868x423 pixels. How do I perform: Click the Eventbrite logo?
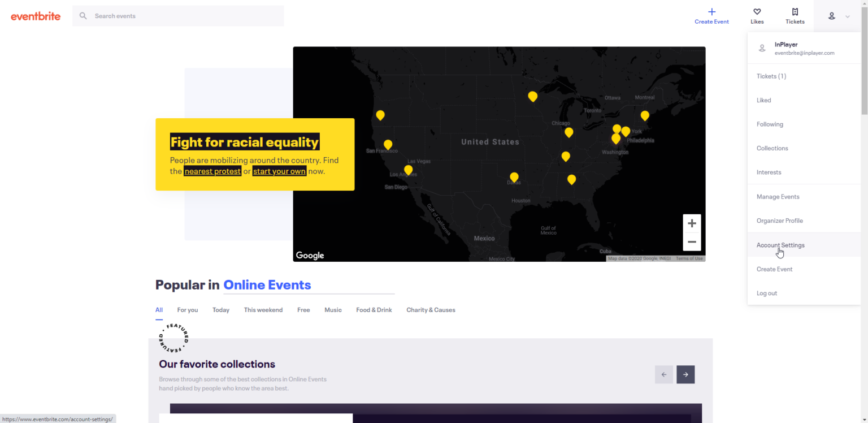tap(36, 16)
